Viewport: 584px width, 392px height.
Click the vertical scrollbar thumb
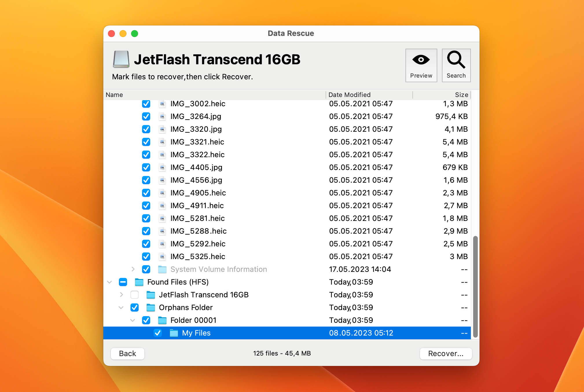coord(475,287)
